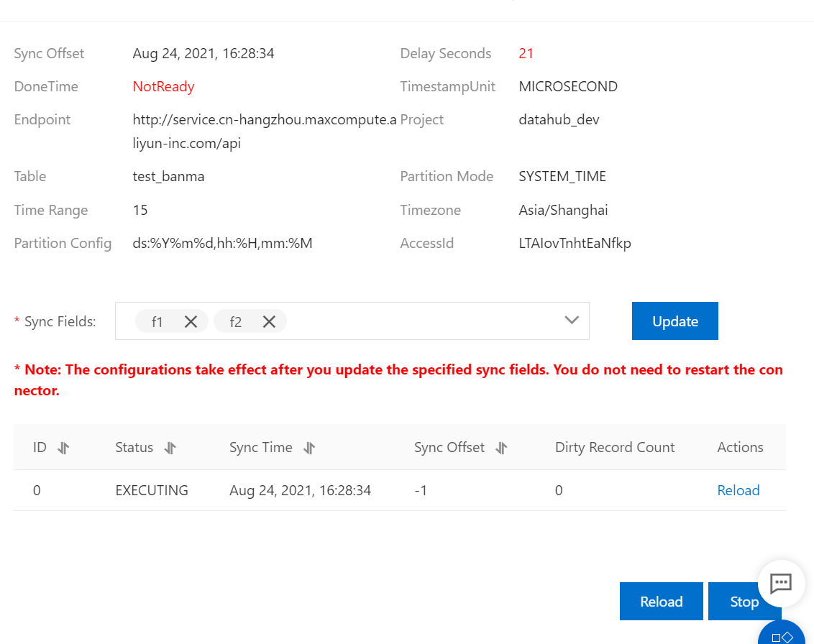Image resolution: width=814 pixels, height=644 pixels.
Task: Select the f2 field tag label
Action: tap(236, 322)
